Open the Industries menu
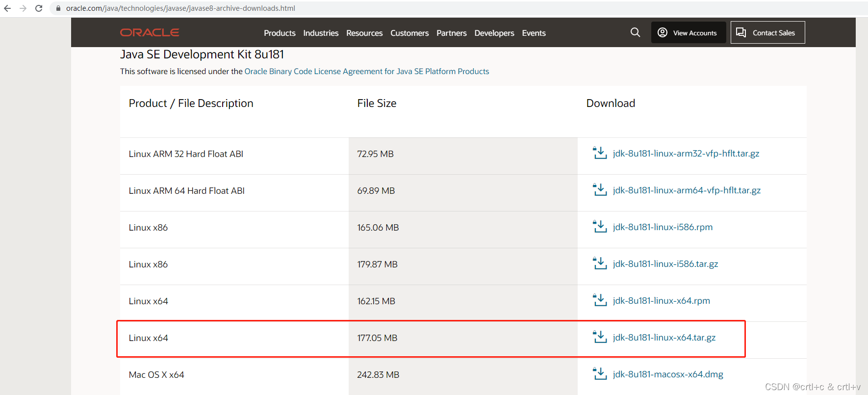The height and width of the screenshot is (395, 868). point(321,33)
